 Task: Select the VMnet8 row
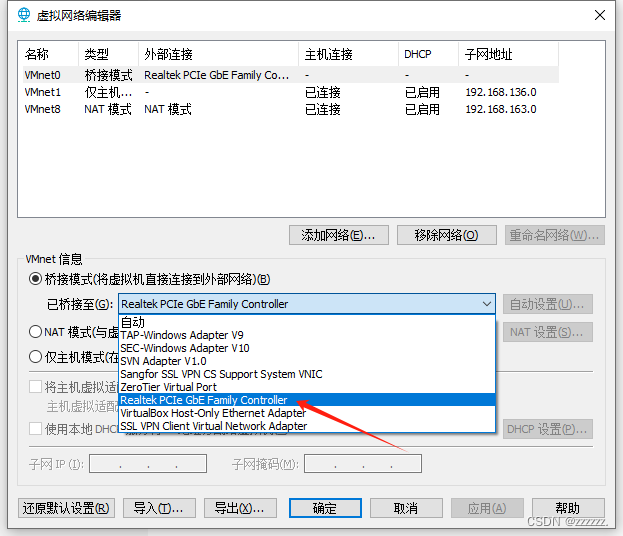click(291, 109)
